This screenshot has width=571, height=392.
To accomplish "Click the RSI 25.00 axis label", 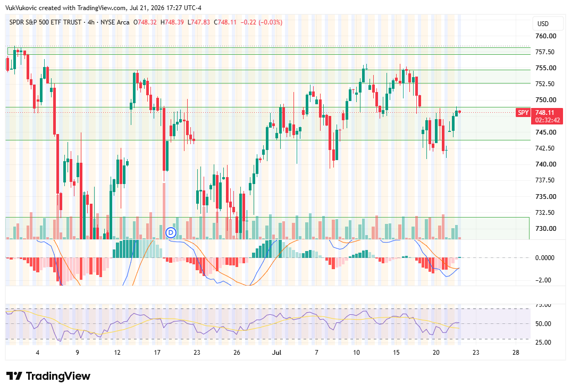I will tap(543, 343).
